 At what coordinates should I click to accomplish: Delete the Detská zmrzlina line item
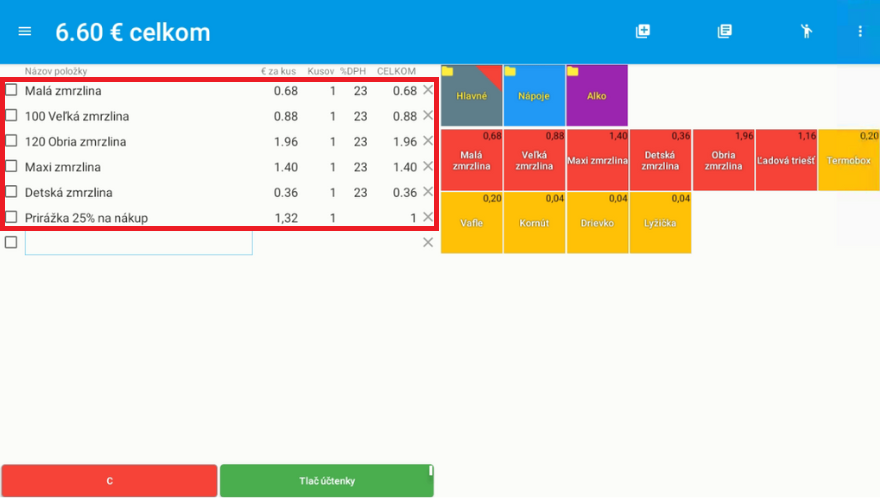[428, 192]
